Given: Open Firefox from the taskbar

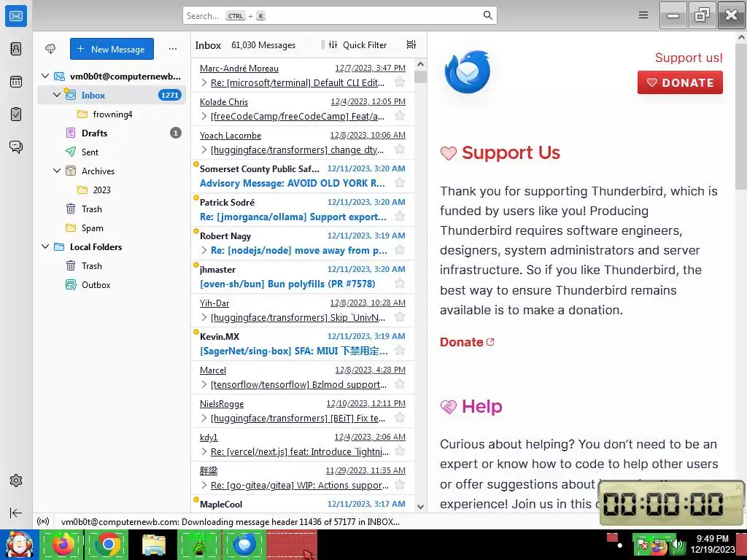Looking at the screenshot, I should pos(63,545).
